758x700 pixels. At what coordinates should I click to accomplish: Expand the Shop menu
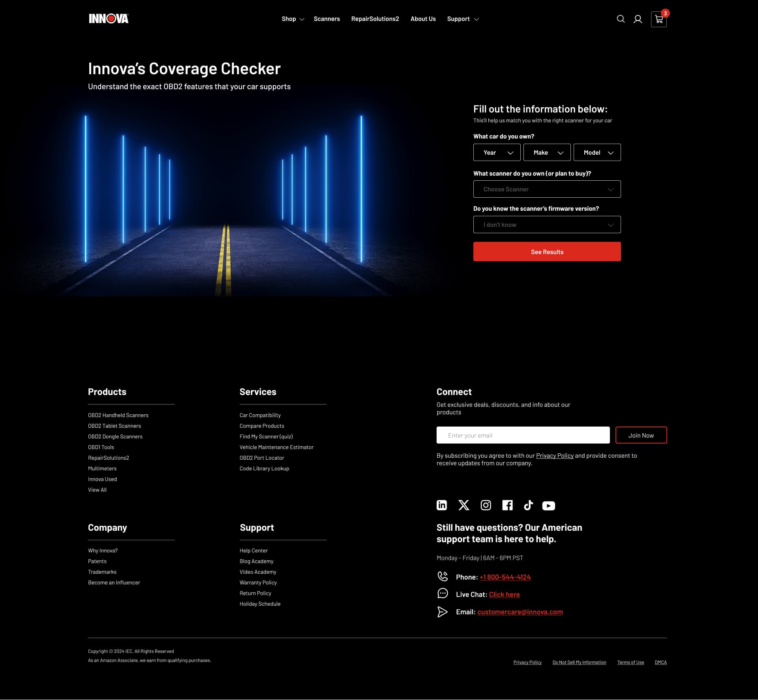293,19
